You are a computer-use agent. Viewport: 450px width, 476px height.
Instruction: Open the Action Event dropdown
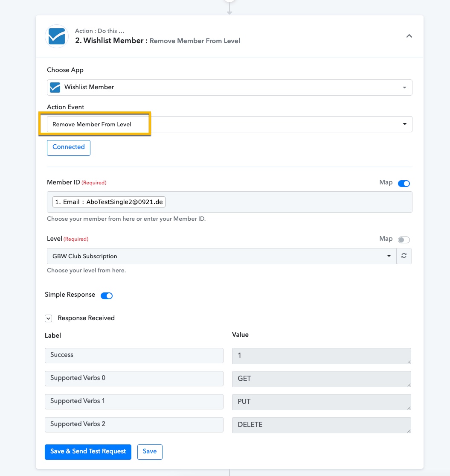[229, 124]
